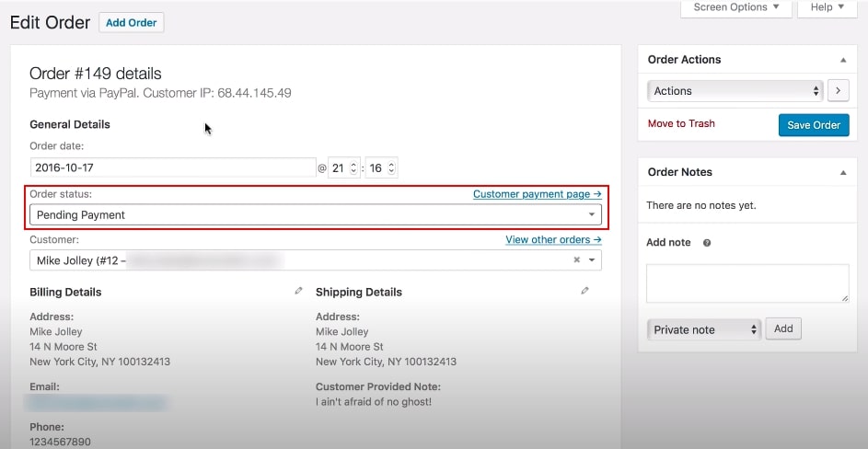Click the Edit Order page title
This screenshot has height=449, width=868.
click(50, 23)
